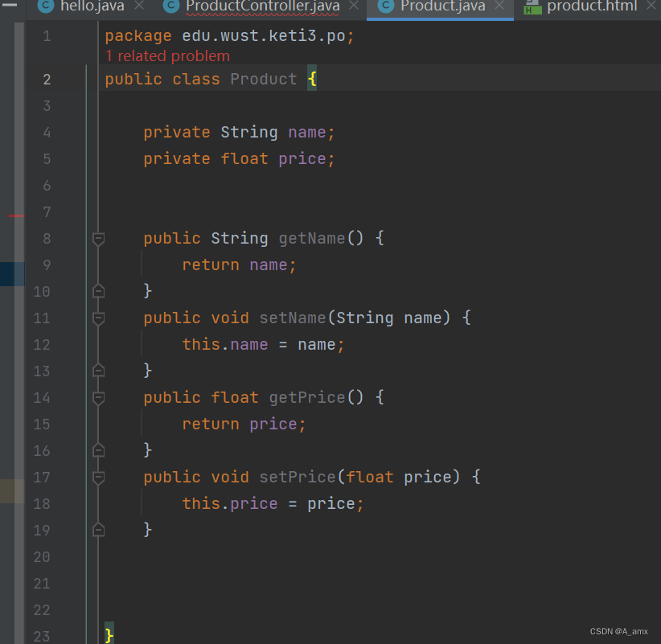Collapse the getName() method fold marker
This screenshot has height=644, width=661.
[x=98, y=239]
